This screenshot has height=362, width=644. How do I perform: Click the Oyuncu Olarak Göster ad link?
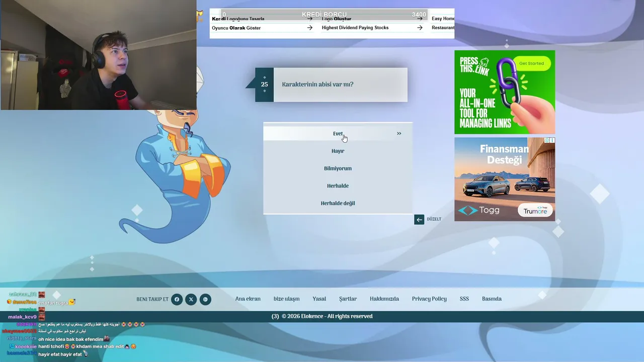tap(236, 28)
